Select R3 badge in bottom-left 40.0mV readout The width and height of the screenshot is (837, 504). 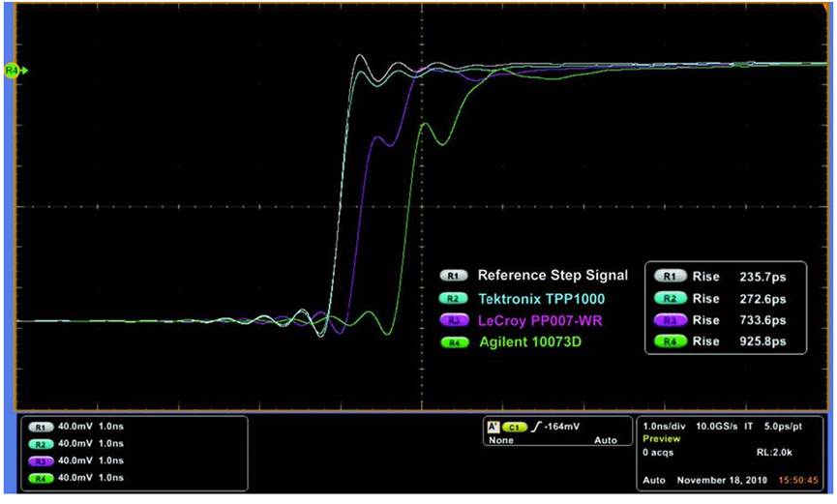(x=41, y=460)
